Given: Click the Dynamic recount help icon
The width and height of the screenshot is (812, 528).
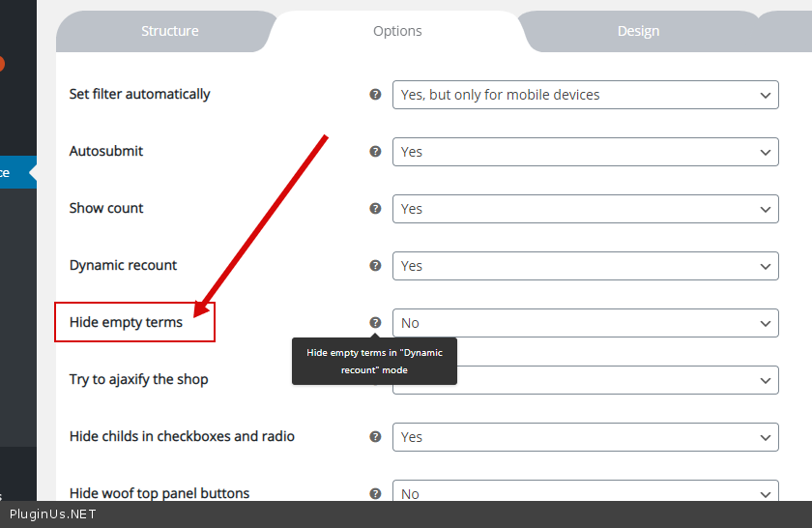Looking at the screenshot, I should pos(375,266).
